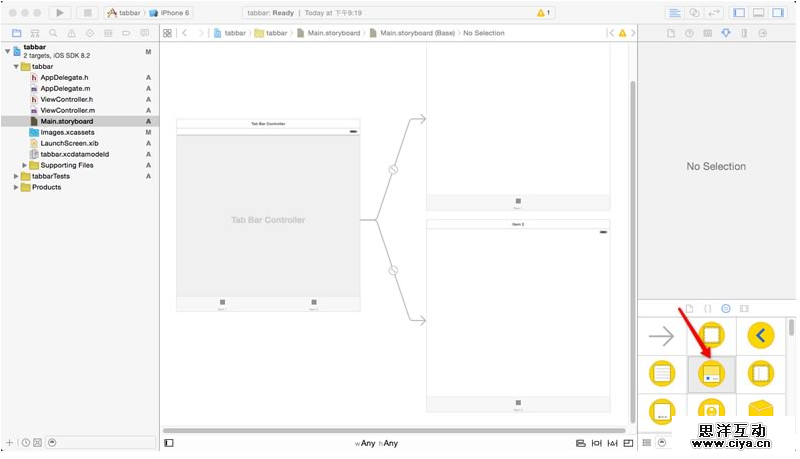The width and height of the screenshot is (800, 459).
Task: Open the Pin constraints menu
Action: (x=596, y=443)
